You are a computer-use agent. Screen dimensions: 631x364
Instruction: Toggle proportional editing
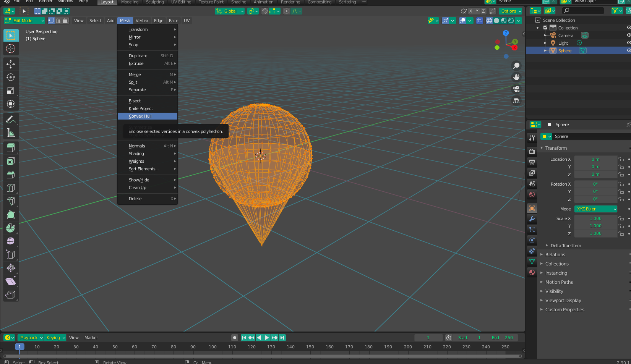pos(287,11)
